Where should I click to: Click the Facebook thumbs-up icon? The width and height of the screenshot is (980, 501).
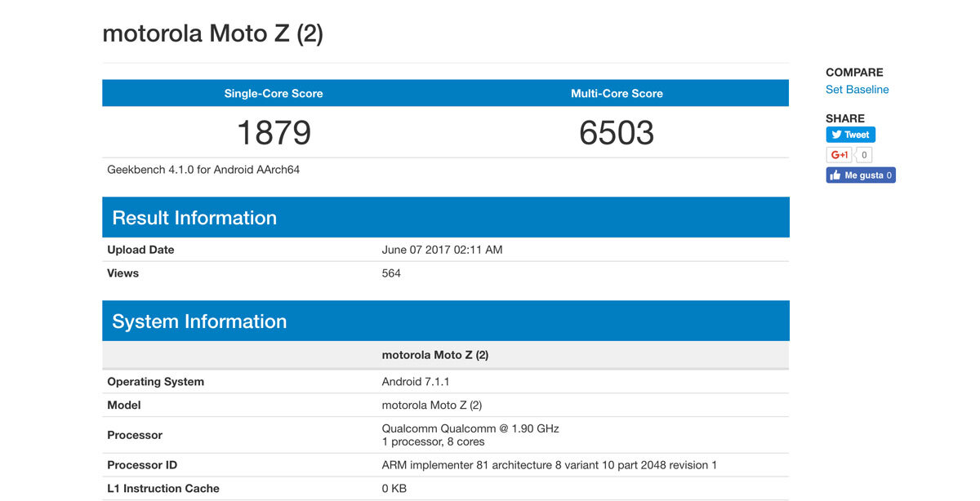coord(835,175)
